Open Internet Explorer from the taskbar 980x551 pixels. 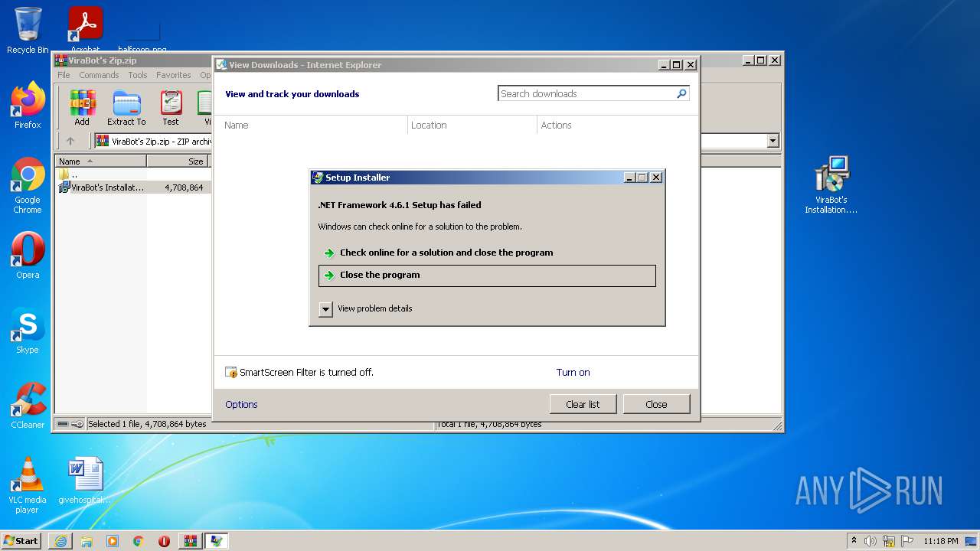coord(60,541)
